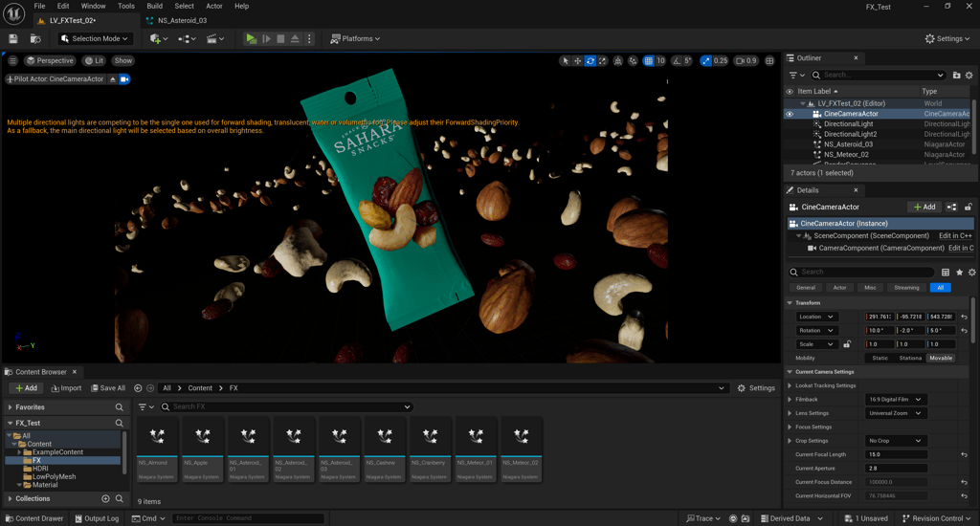Open the Build menu
The width and height of the screenshot is (980, 526).
pyautogui.click(x=154, y=6)
